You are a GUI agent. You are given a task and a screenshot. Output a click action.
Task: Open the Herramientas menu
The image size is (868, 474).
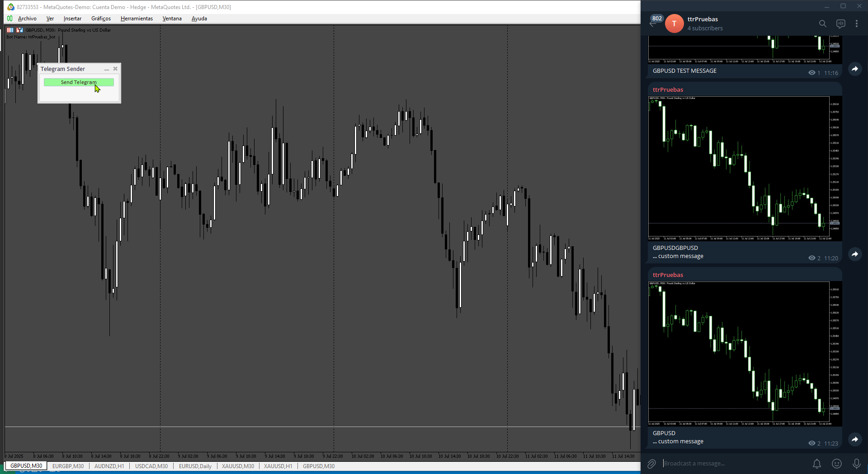pyautogui.click(x=137, y=19)
